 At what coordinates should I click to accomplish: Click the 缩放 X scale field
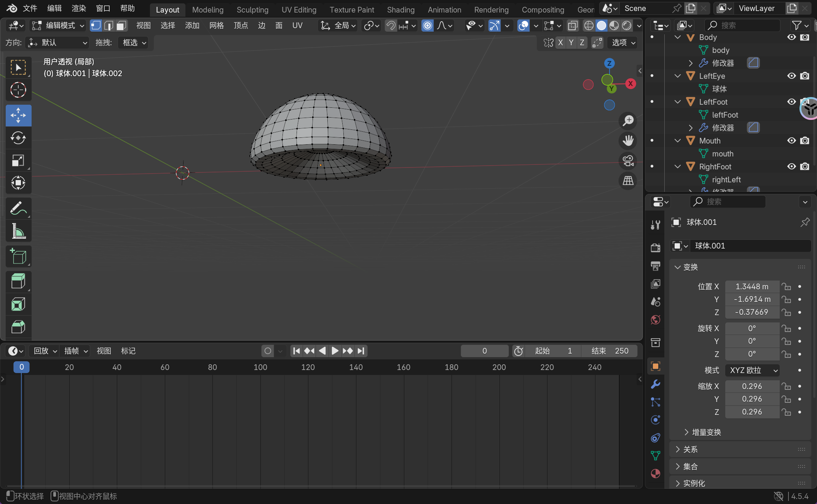click(x=752, y=386)
